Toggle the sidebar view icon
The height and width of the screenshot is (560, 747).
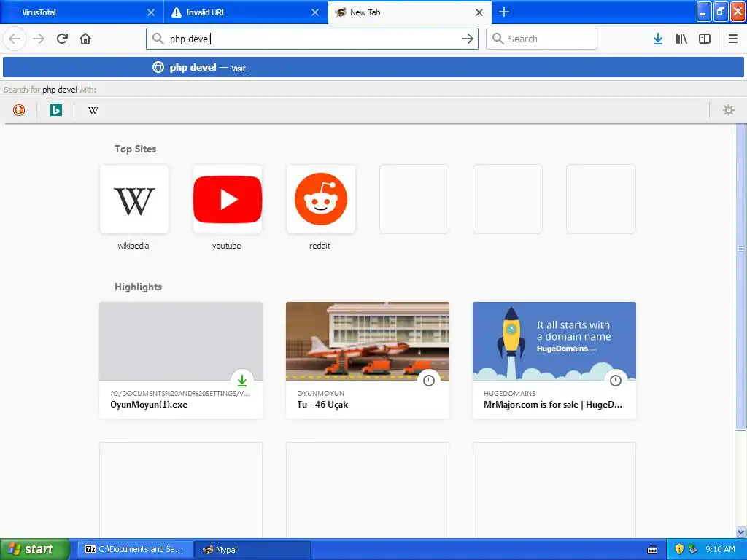(705, 39)
